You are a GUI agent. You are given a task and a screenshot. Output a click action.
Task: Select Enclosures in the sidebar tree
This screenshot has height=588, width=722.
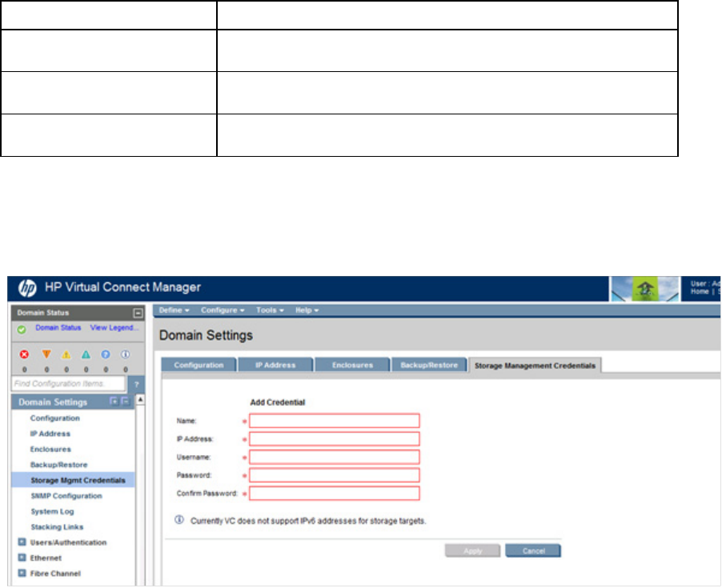point(50,449)
